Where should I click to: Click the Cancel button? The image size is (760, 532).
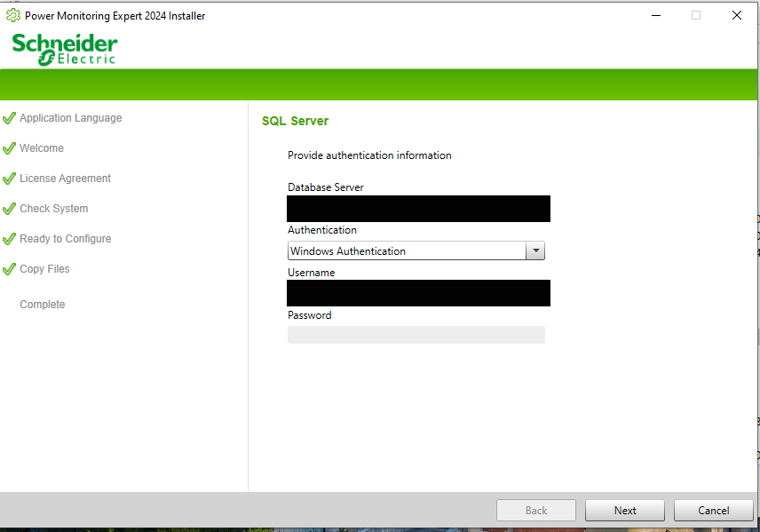714,510
